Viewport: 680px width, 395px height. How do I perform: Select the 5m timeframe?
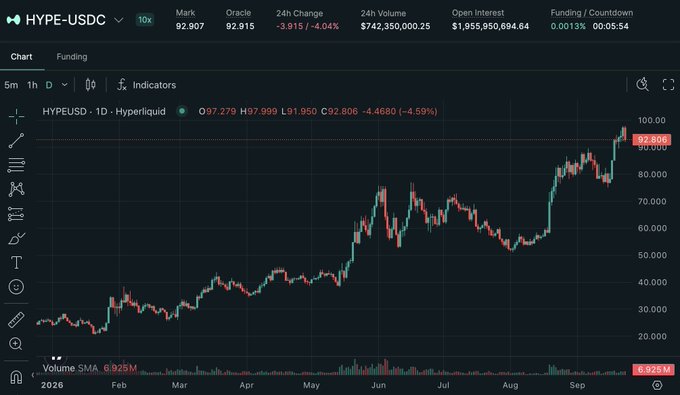11,85
